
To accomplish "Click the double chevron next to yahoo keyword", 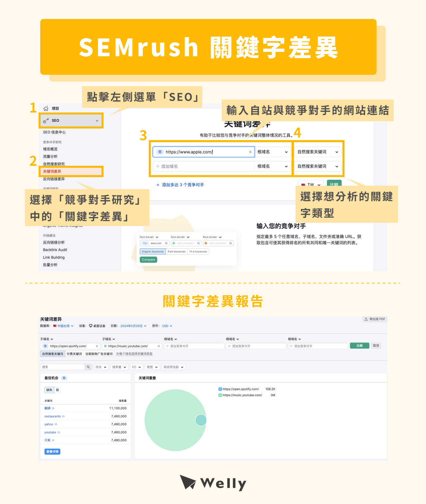I will [56, 424].
